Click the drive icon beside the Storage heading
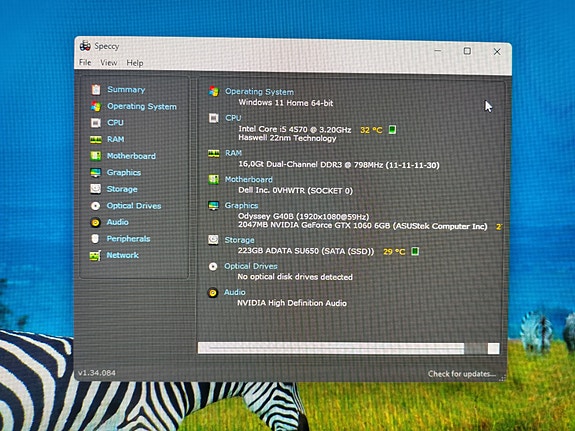 pyautogui.click(x=213, y=240)
